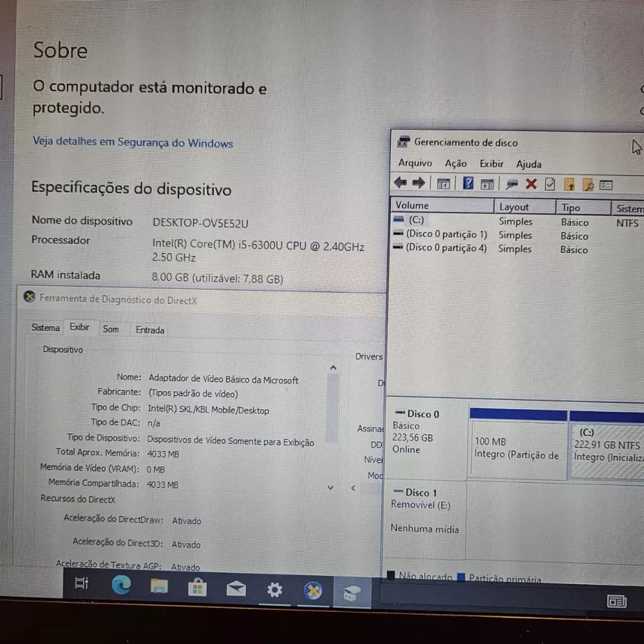Toggle the console tree pane icon
Viewport: 644px width, 644px height.
(x=443, y=184)
